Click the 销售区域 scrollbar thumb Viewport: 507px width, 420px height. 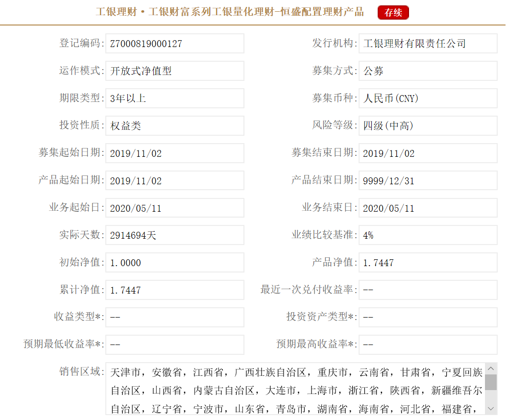point(491,382)
